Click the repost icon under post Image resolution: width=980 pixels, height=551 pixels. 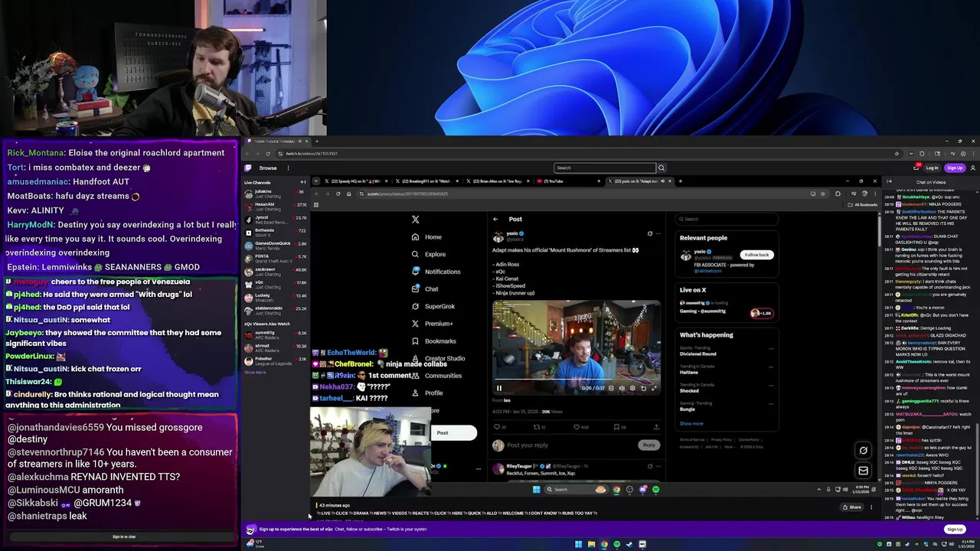(537, 427)
